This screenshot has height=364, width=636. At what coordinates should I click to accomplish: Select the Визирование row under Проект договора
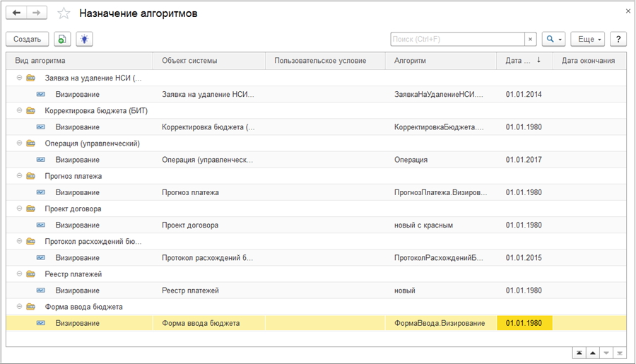pyautogui.click(x=77, y=225)
